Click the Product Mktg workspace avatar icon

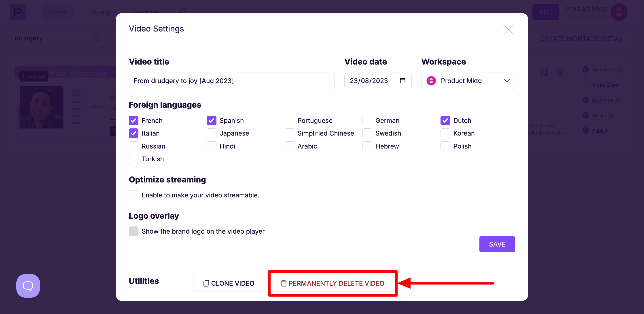coord(431,81)
